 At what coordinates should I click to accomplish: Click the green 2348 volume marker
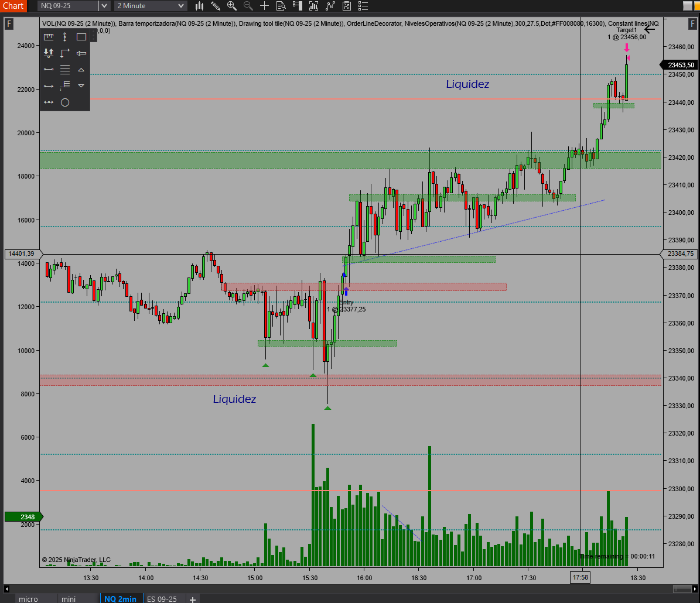23,517
